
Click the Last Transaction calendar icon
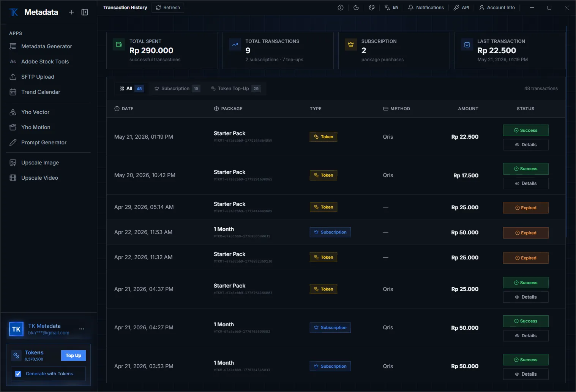point(467,44)
